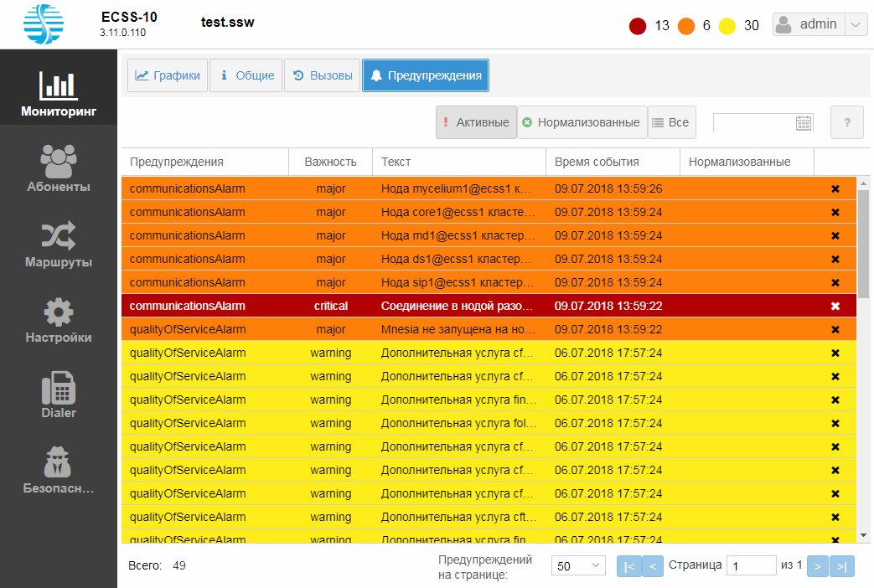The height and width of the screenshot is (588, 874).
Task: Switch to the Вызовы tab
Action: point(322,75)
